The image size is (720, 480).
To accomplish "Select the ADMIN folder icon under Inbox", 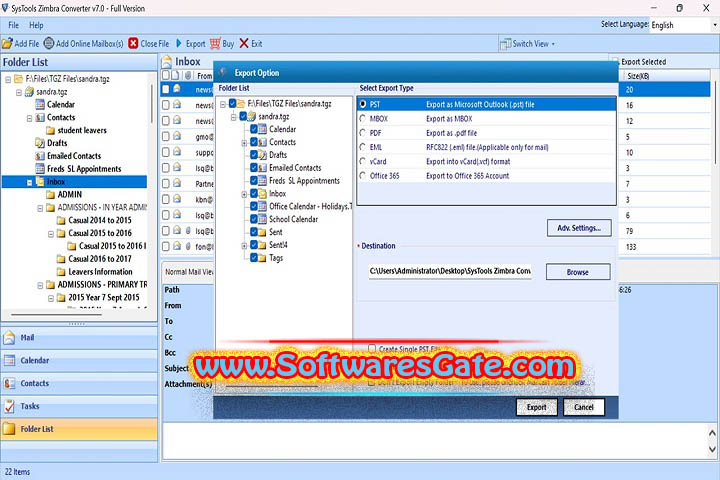I will (51, 194).
